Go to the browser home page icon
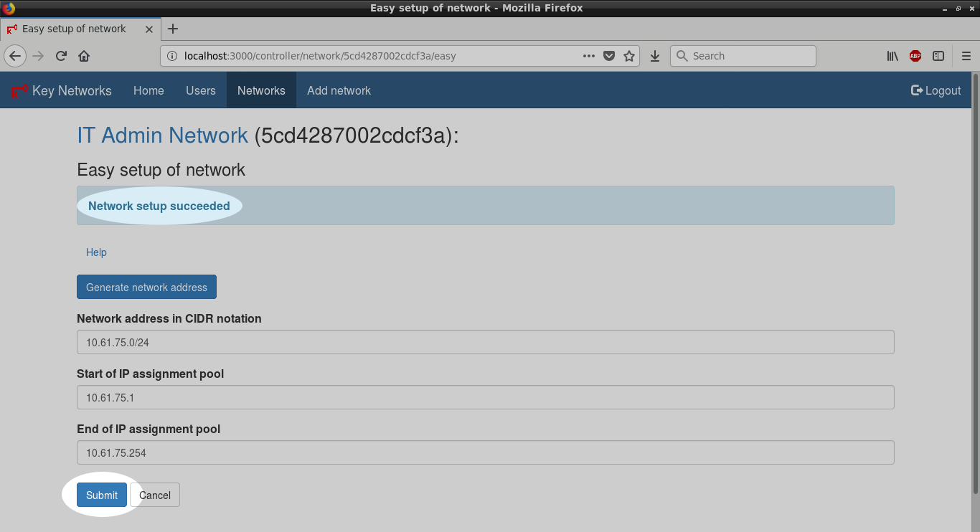980x532 pixels. (x=84, y=56)
